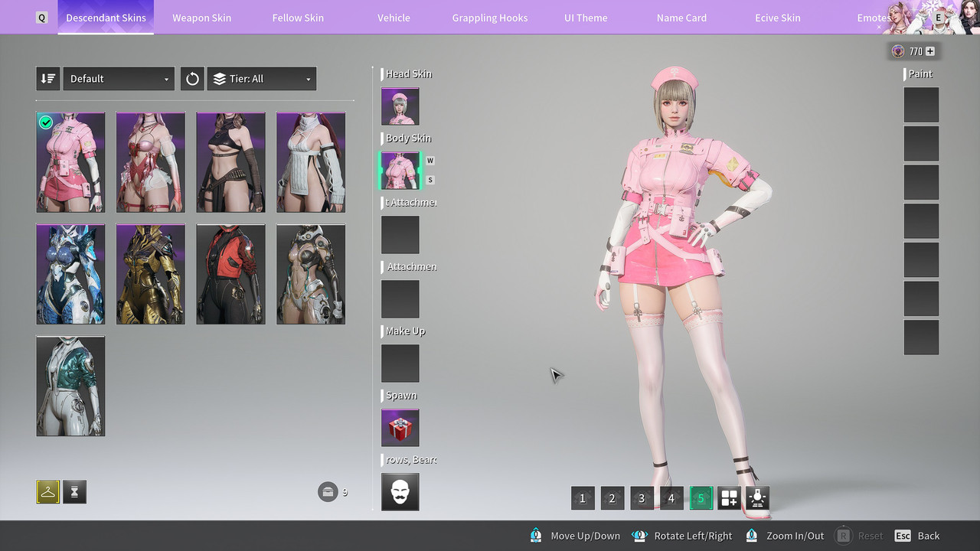Screen dimensions: 980x551
Task: Select the white knit sweater skin thumbnail
Action: pyautogui.click(x=311, y=162)
